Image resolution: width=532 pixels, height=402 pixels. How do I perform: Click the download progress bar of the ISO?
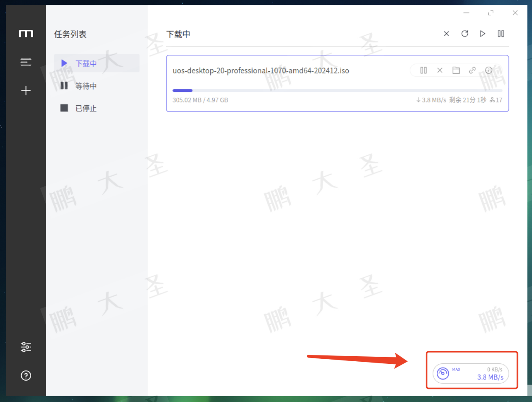click(x=337, y=90)
